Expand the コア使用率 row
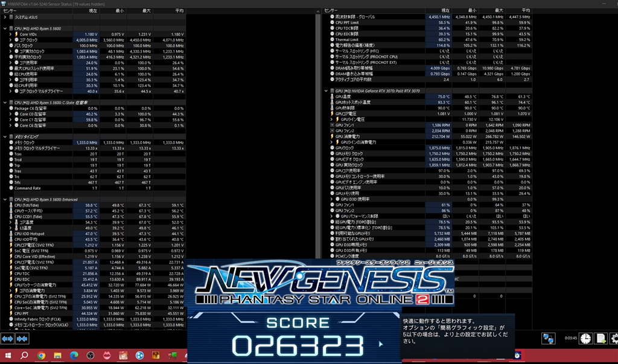Screen dimensions: 618x364 pos(11,63)
